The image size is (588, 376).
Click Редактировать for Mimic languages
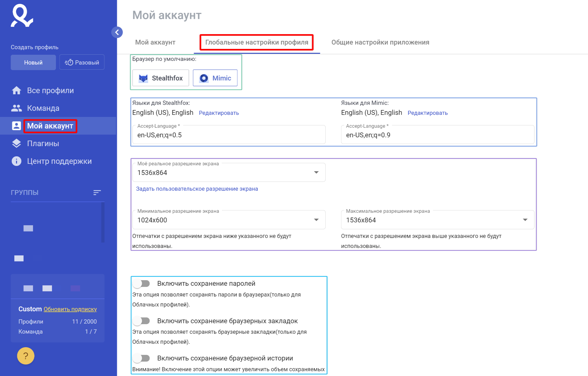(x=428, y=113)
